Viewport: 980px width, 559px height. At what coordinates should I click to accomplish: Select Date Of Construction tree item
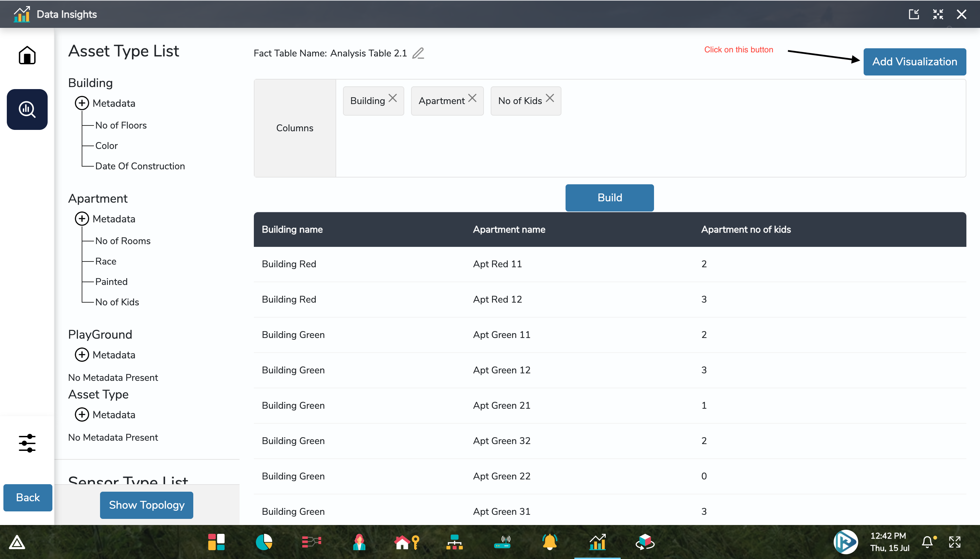[x=140, y=166]
